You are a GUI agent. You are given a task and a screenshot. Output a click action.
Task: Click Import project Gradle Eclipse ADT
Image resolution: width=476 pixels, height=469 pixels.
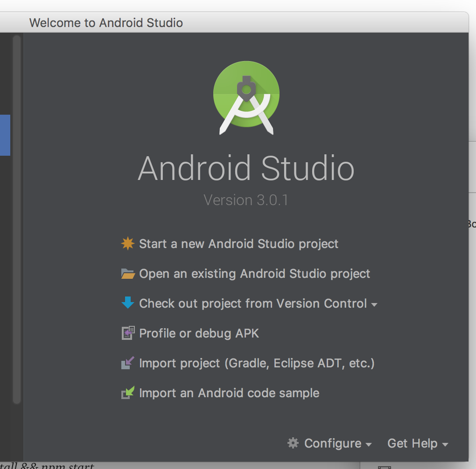[x=256, y=363]
